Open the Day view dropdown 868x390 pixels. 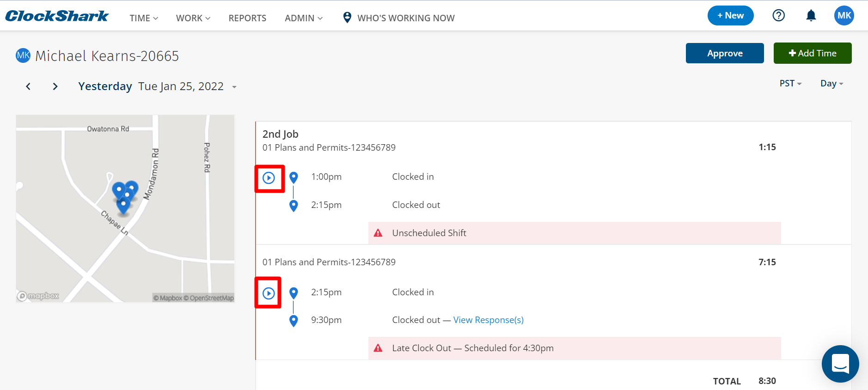831,84
